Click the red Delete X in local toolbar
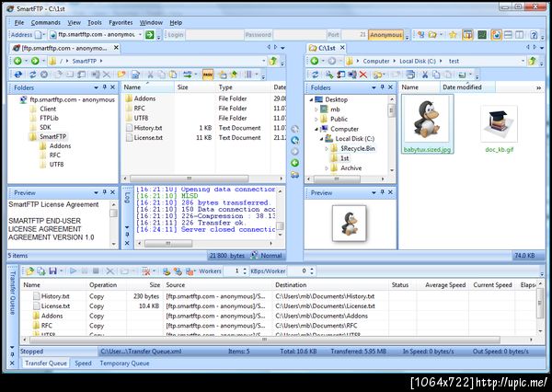Screen dimensions: 552x392 363,75
